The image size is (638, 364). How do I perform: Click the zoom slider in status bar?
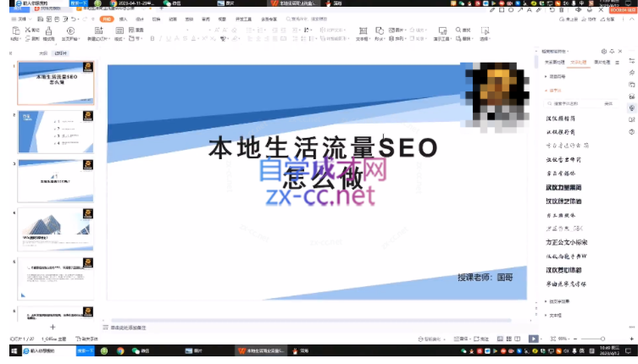(x=595, y=339)
